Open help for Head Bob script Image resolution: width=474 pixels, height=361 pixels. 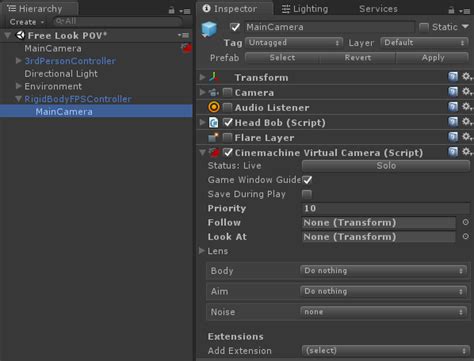(x=453, y=122)
